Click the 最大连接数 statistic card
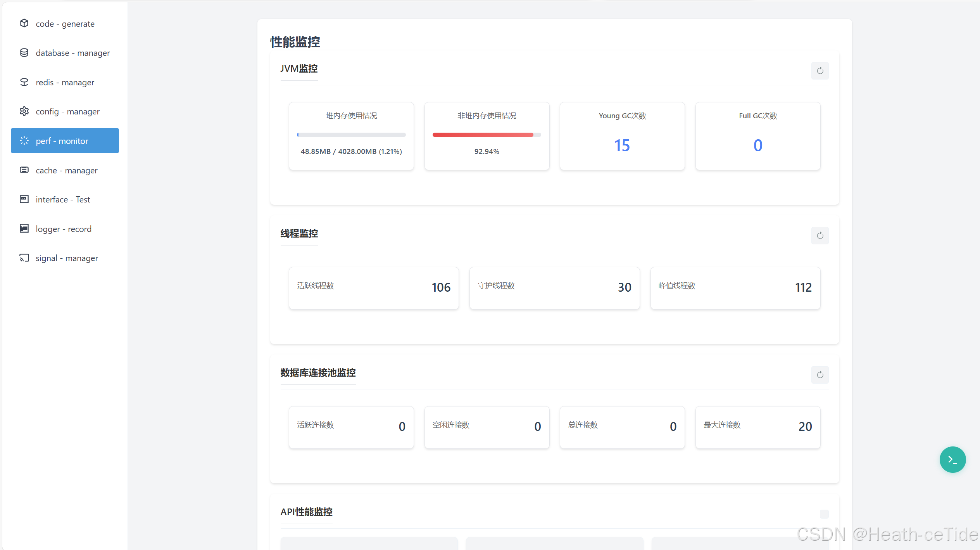Viewport: 980px width, 550px height. [x=757, y=427]
